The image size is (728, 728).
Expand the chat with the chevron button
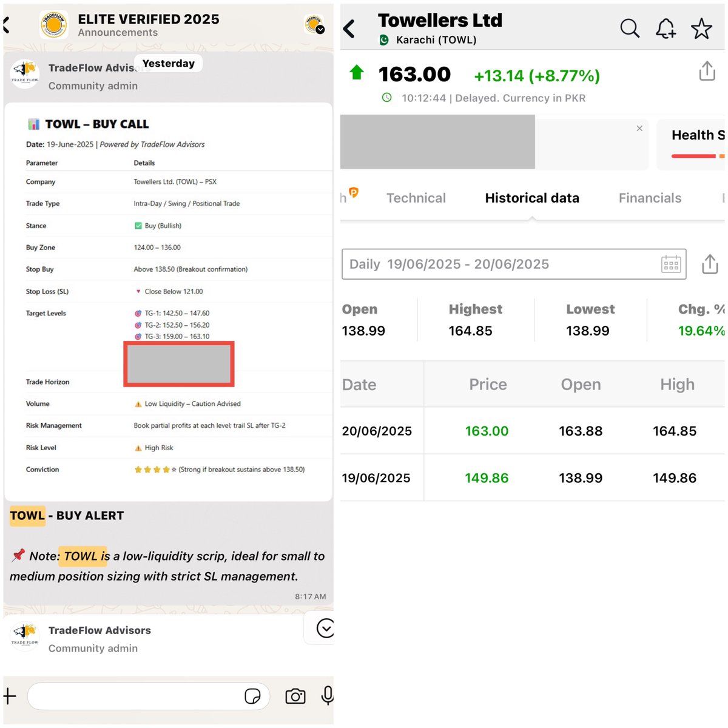326,629
